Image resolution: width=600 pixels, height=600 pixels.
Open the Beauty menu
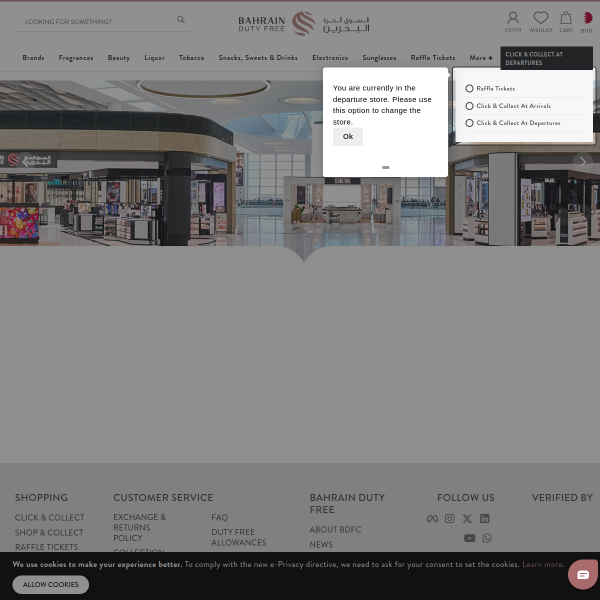119,58
